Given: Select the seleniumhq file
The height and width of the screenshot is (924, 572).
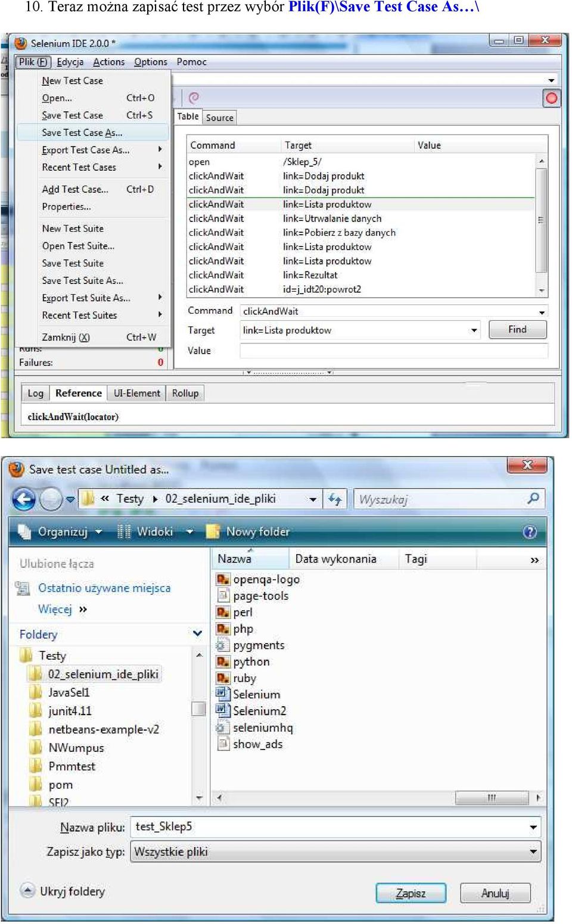Looking at the screenshot, I should 255,728.
